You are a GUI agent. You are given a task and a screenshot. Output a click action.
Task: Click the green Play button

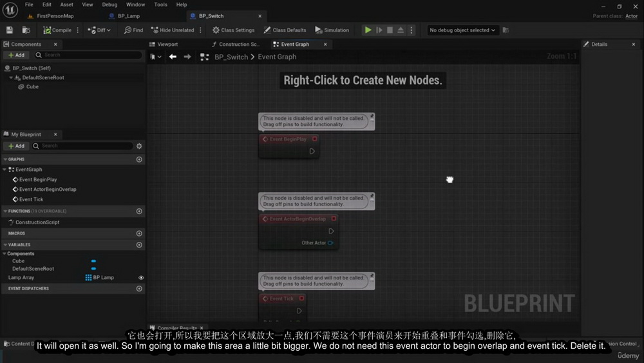point(368,30)
